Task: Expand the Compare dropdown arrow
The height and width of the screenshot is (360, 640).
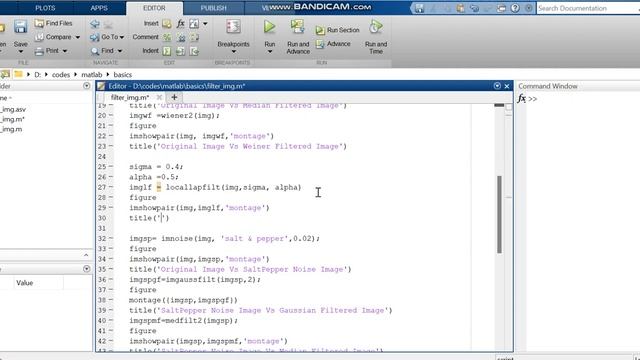Action: coord(78,38)
